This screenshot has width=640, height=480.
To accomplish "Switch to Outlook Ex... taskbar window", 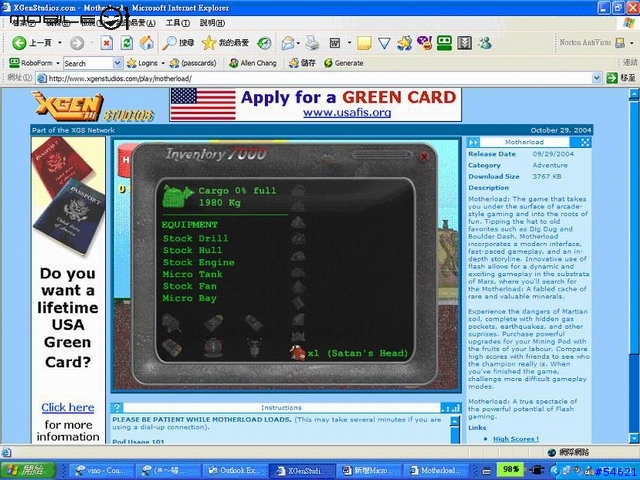I will (235, 471).
